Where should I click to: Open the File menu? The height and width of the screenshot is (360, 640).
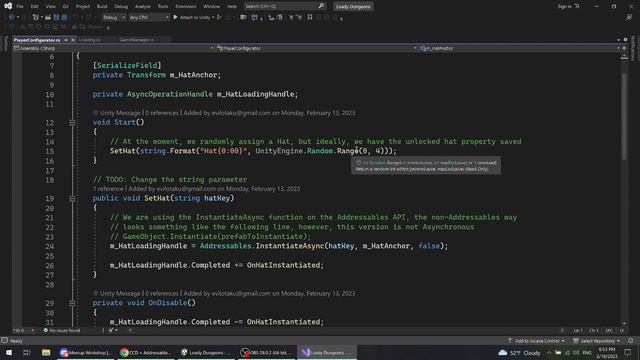tap(20, 6)
